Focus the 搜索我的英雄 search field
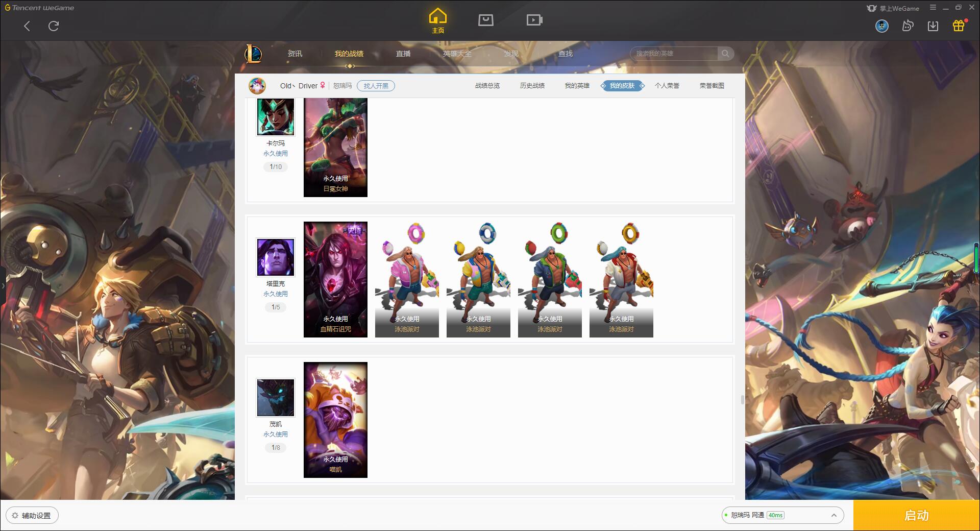Image resolution: width=980 pixels, height=531 pixels. click(x=674, y=54)
